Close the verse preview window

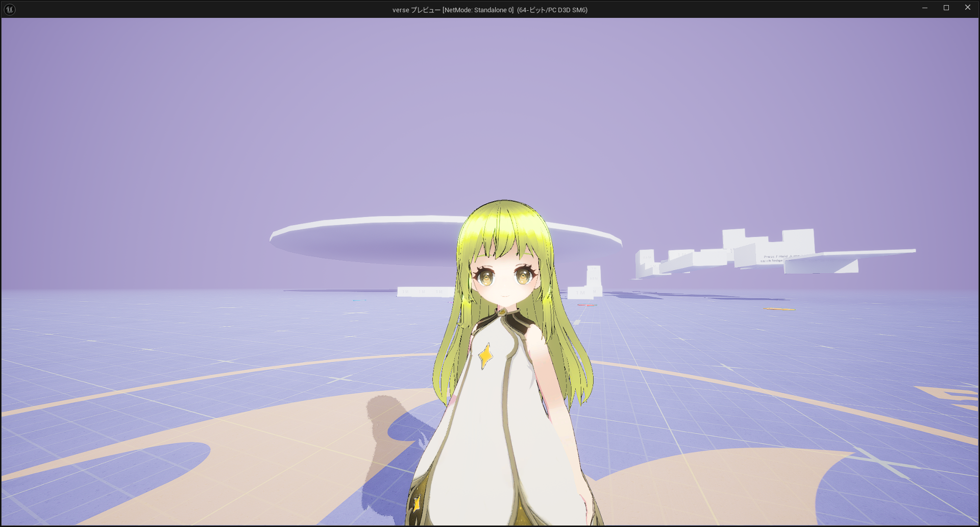tap(967, 8)
